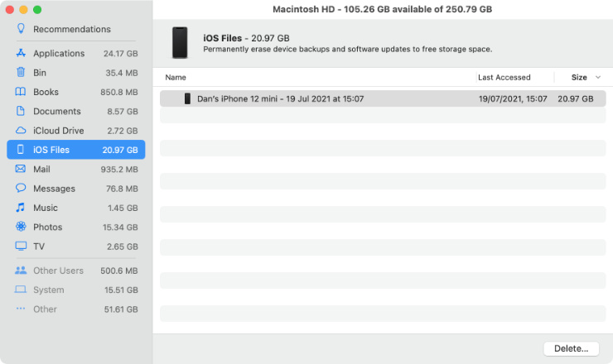The height and width of the screenshot is (364, 613).
Task: Click the large iPhone image in header
Action: pyautogui.click(x=180, y=42)
